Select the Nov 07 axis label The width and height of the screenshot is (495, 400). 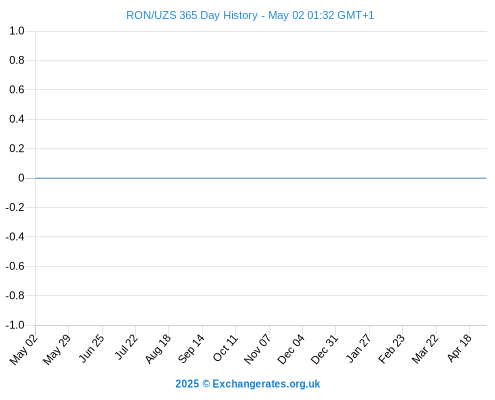pyautogui.click(x=257, y=349)
